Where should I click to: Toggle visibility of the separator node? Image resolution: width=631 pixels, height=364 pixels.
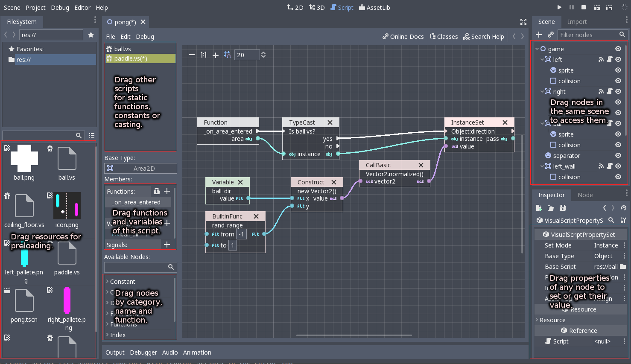[618, 155]
